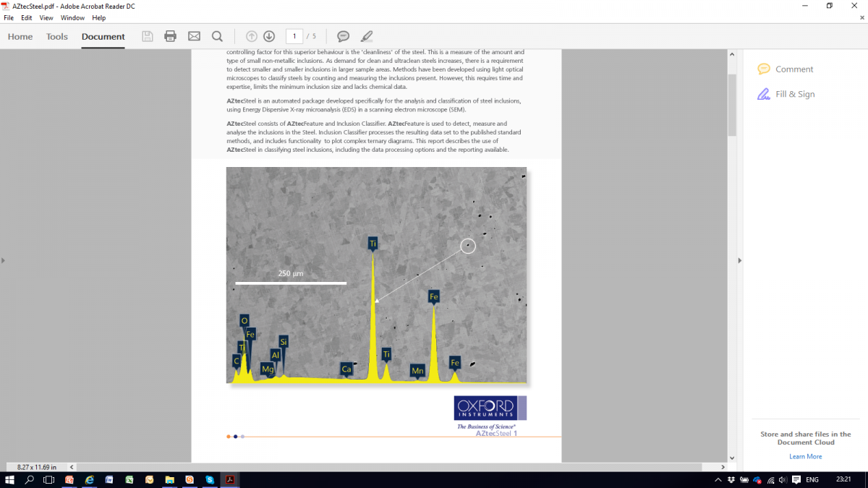Click the 8.27 x 11.69 in size label
The height and width of the screenshot is (488, 868).
pos(37,467)
